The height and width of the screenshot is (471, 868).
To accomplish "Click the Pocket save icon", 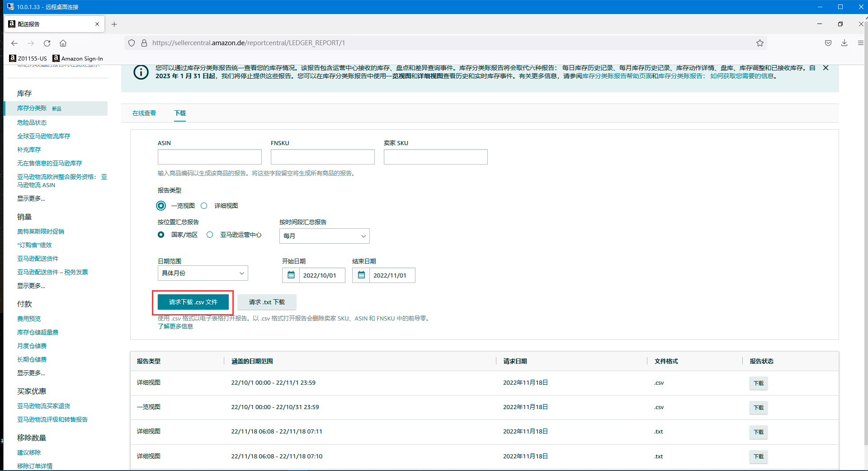I will click(x=828, y=43).
